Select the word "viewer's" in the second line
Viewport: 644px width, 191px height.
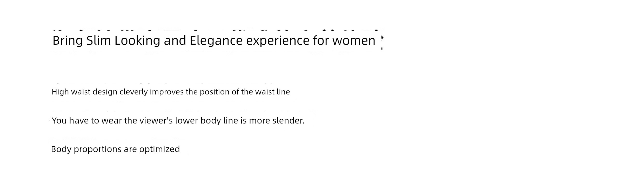[156, 120]
